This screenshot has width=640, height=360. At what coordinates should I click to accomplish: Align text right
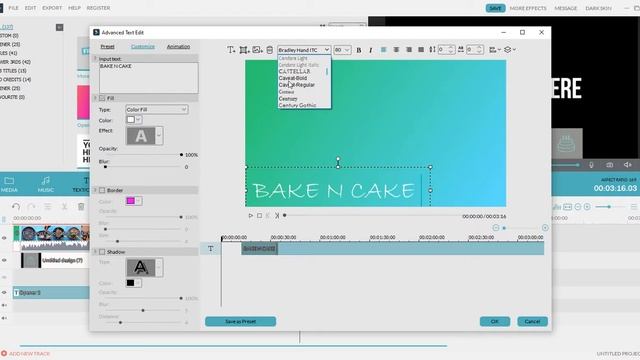(x=409, y=49)
